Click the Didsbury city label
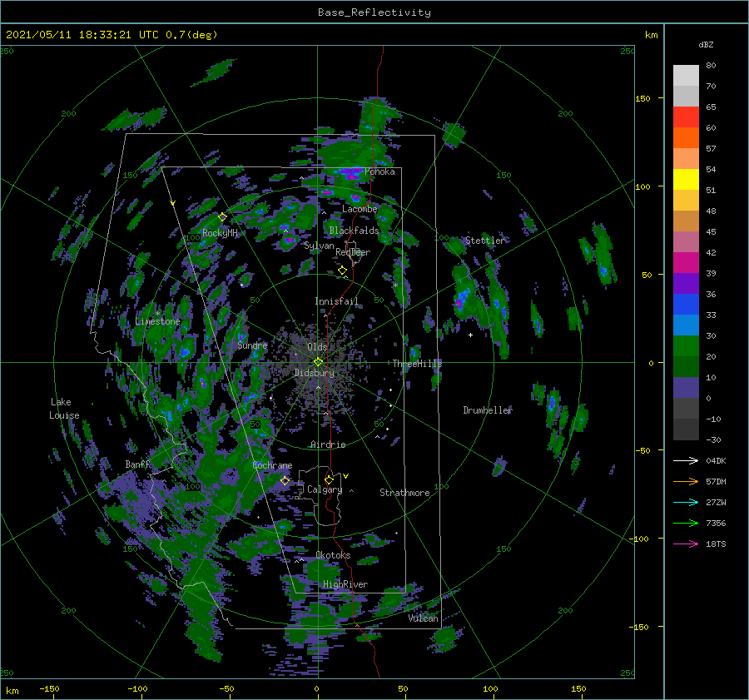 pos(315,373)
